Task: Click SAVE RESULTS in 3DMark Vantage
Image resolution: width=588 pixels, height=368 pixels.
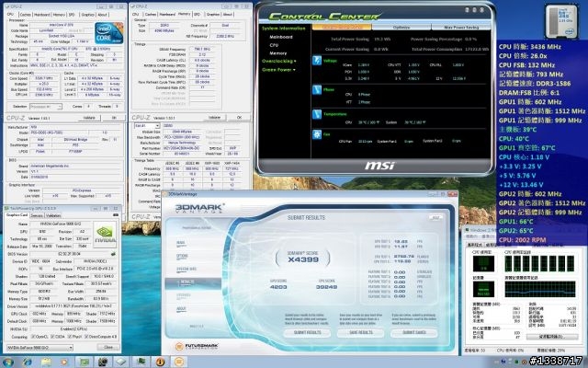Action: click(360, 333)
